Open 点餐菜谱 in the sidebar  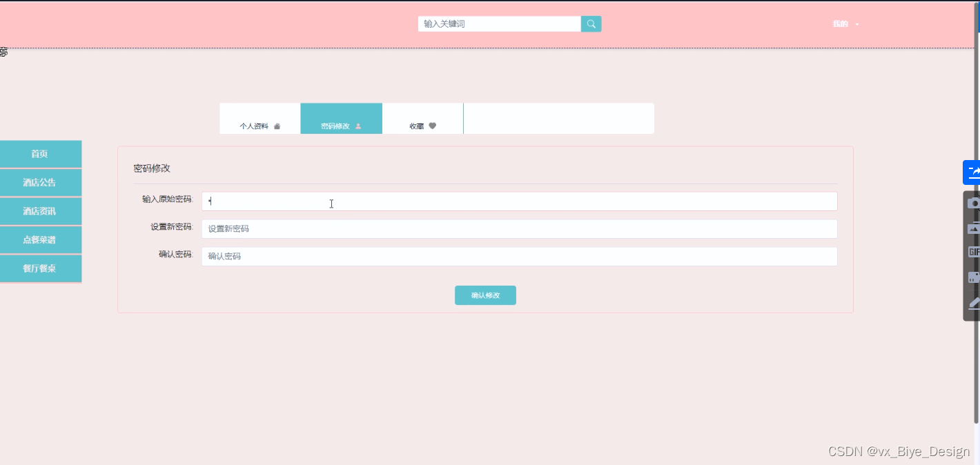pyautogui.click(x=41, y=240)
